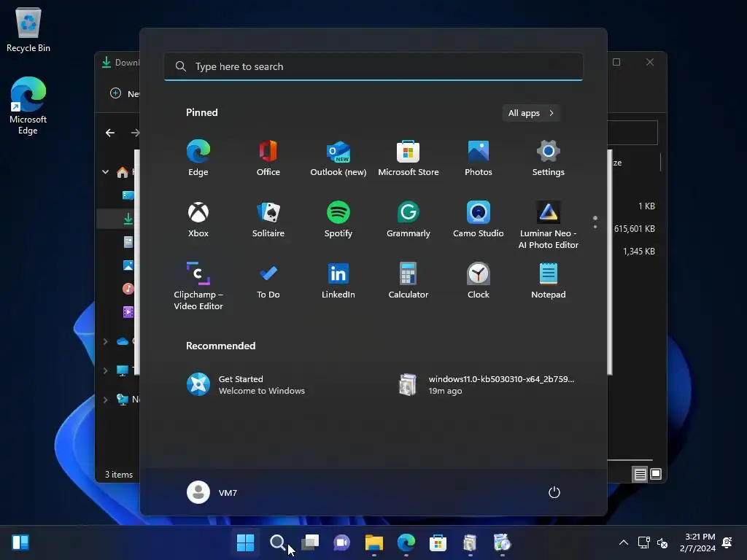
Task: Show hidden tray icons chevron
Action: tap(623, 542)
